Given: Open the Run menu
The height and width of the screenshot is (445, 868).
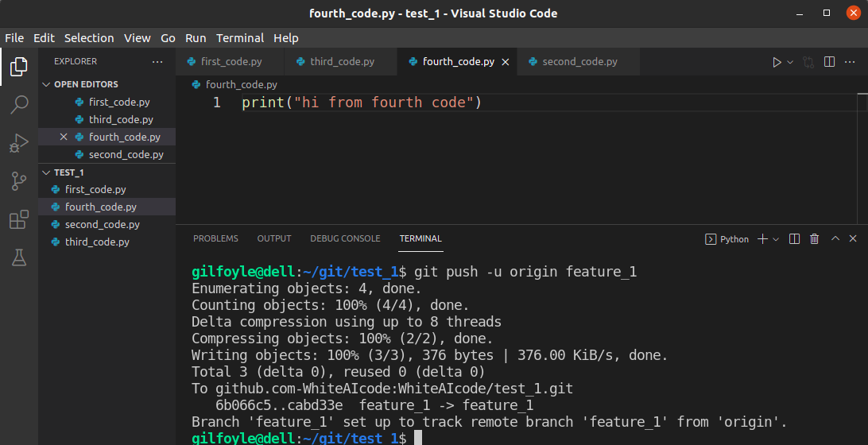Looking at the screenshot, I should tap(196, 37).
